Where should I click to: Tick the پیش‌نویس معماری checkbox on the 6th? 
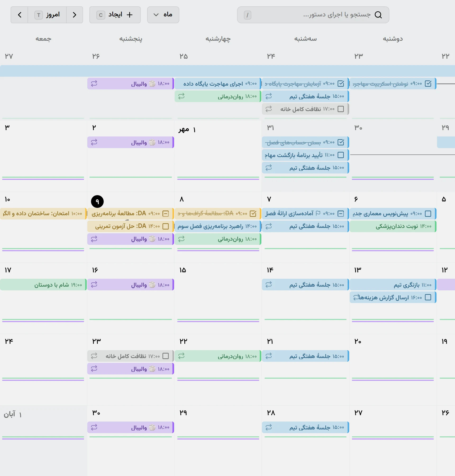click(428, 214)
